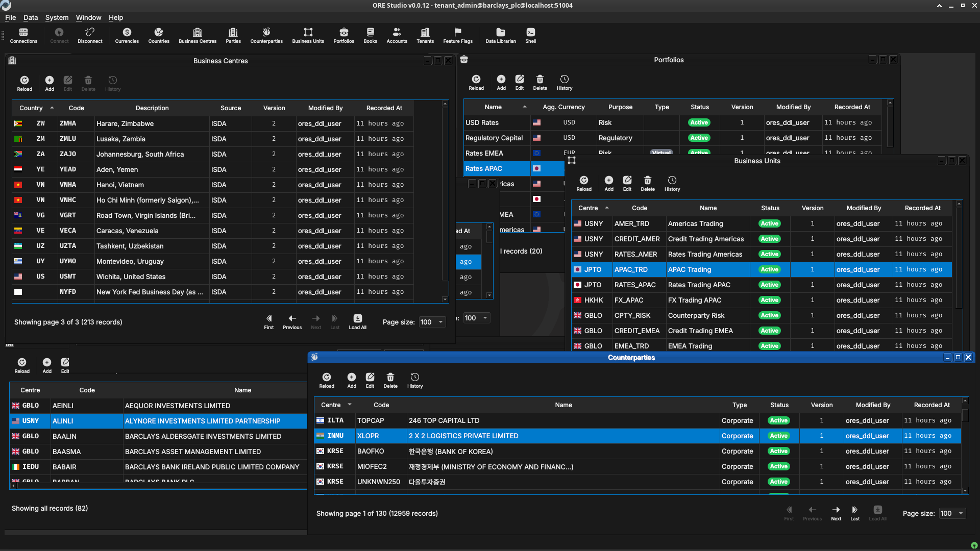Click Load All in the Business Centres panel
The height and width of the screenshot is (551, 980).
[x=357, y=322]
